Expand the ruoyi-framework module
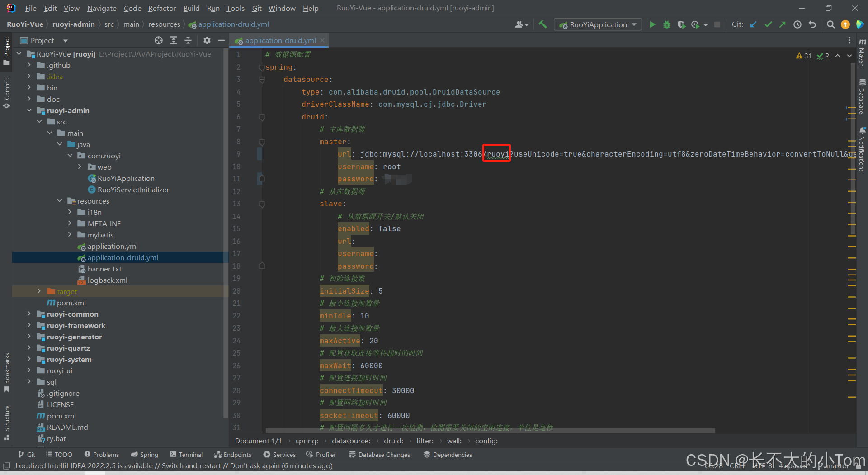This screenshot has height=475, width=868. [x=29, y=325]
